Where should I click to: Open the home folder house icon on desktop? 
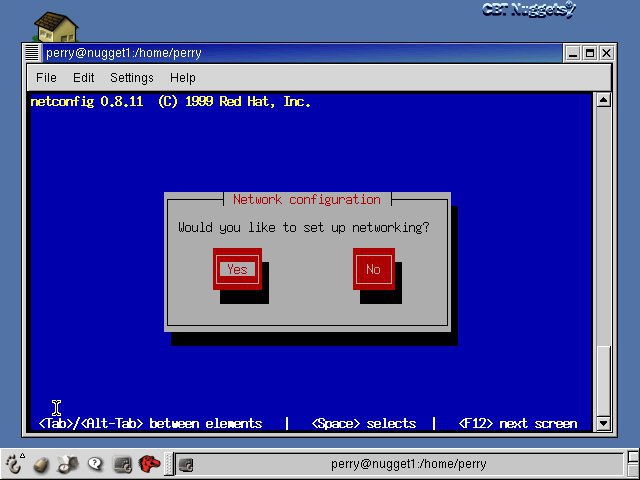[56, 27]
